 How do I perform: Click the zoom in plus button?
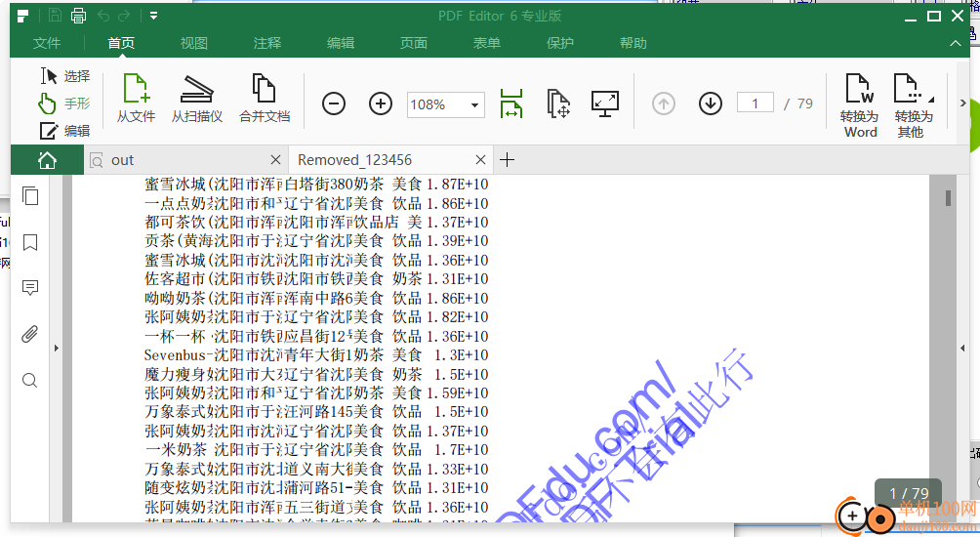(381, 103)
